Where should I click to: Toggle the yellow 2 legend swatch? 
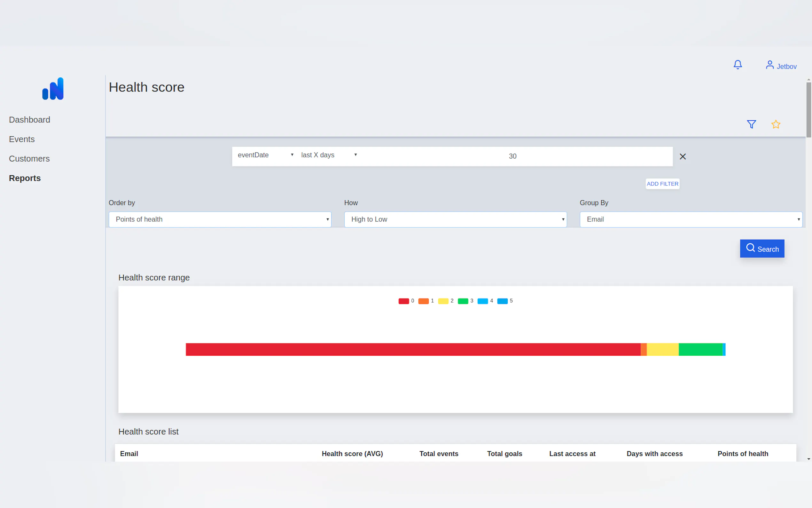pyautogui.click(x=443, y=301)
